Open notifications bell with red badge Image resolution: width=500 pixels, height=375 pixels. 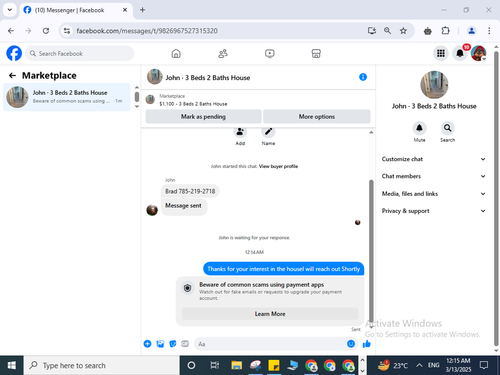pyautogui.click(x=460, y=53)
